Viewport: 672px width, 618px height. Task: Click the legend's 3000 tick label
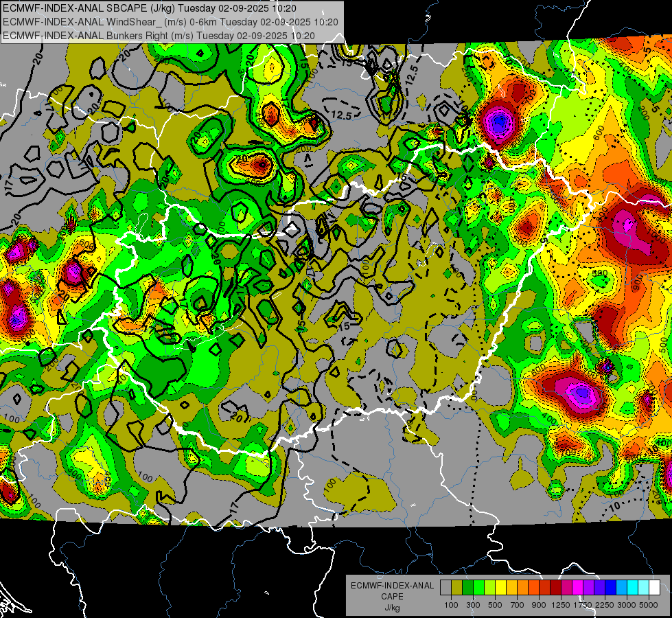coord(627,605)
